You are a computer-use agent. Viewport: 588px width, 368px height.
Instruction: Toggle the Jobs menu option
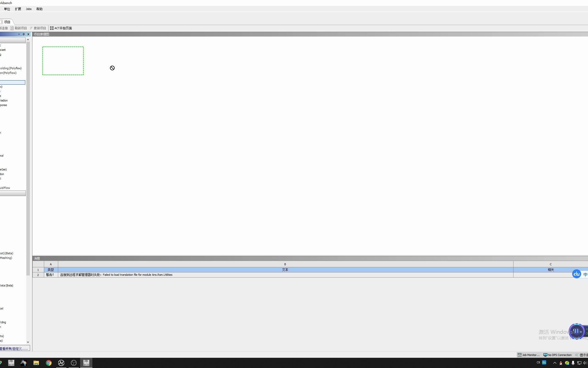point(28,9)
